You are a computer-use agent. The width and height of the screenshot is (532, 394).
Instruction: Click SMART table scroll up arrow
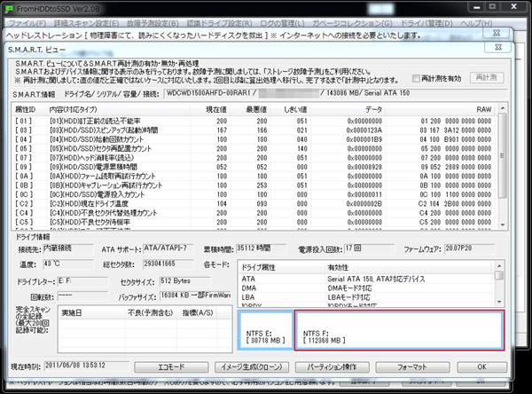point(503,108)
